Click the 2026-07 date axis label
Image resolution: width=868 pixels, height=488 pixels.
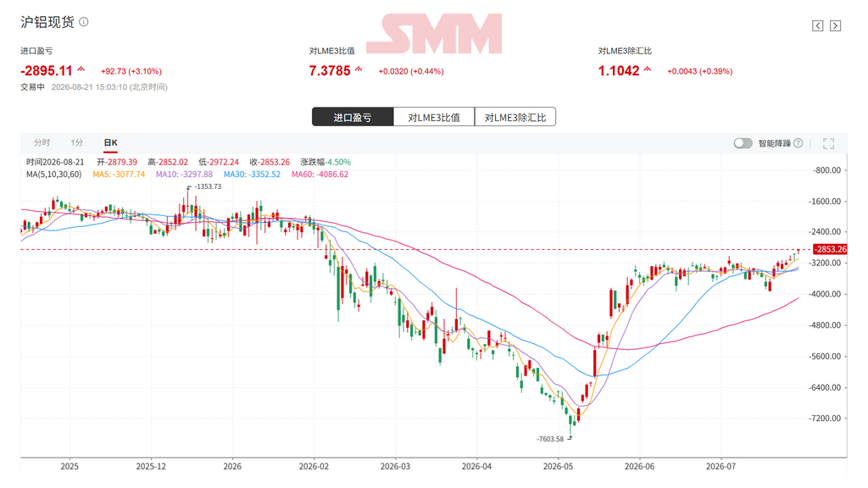[x=721, y=467]
